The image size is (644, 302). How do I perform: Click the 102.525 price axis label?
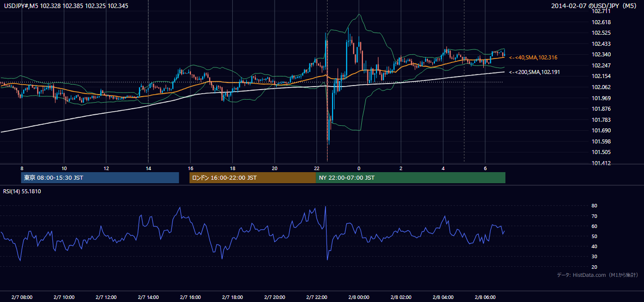click(x=601, y=33)
